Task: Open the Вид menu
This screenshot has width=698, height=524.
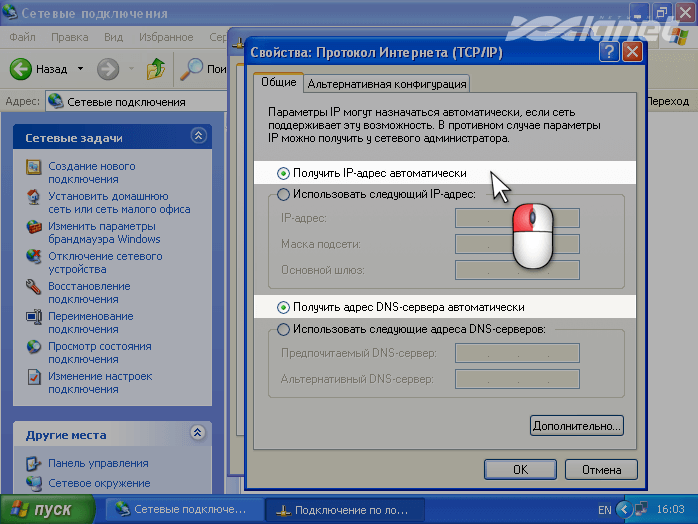Action: coord(114,37)
